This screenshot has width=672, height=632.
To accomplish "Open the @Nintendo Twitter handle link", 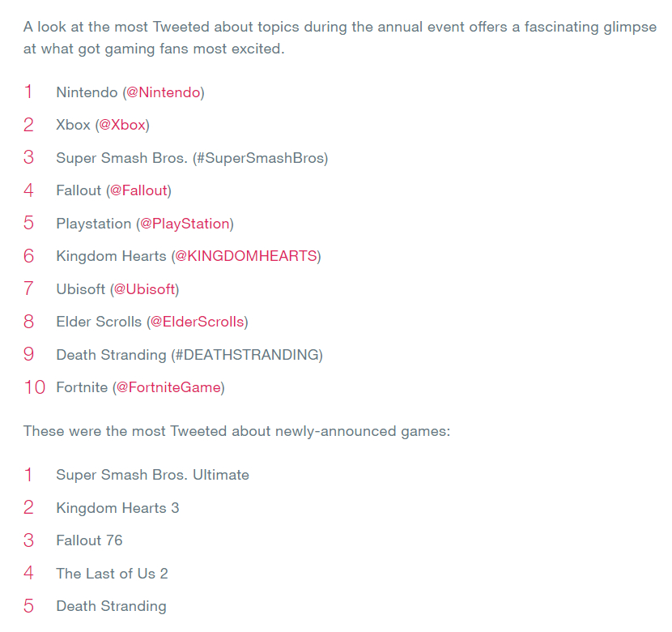I will pos(163,92).
